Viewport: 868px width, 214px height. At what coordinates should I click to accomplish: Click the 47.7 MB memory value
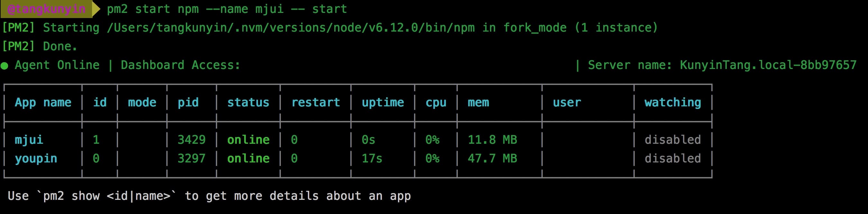(492, 158)
